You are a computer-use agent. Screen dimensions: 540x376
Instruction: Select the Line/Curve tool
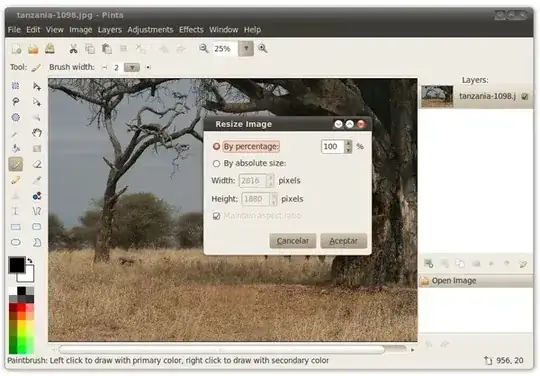pos(37,211)
